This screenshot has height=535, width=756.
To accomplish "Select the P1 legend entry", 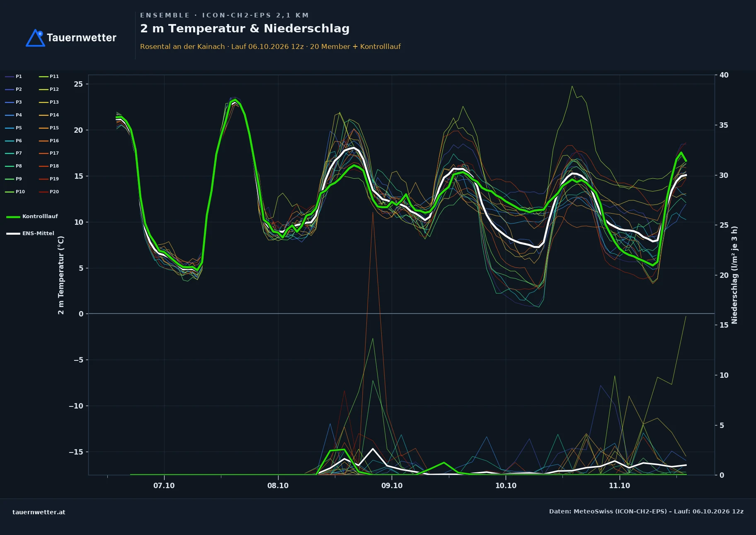I will 14,76.
